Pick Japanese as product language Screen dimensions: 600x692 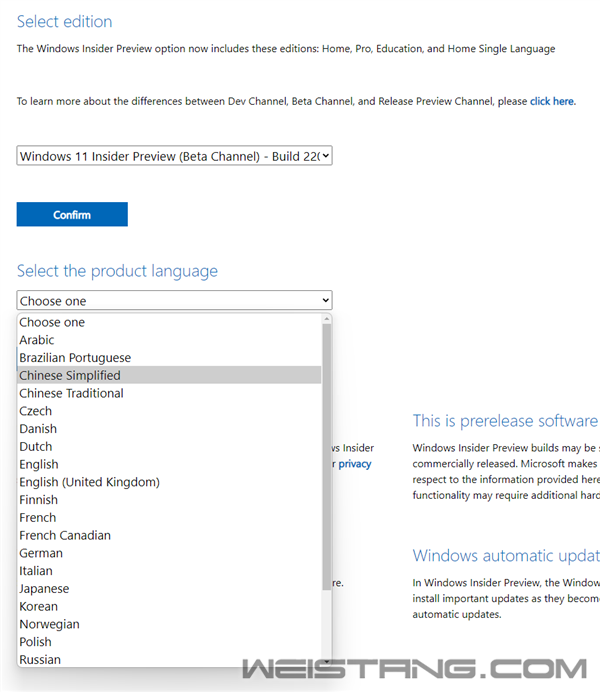point(170,588)
